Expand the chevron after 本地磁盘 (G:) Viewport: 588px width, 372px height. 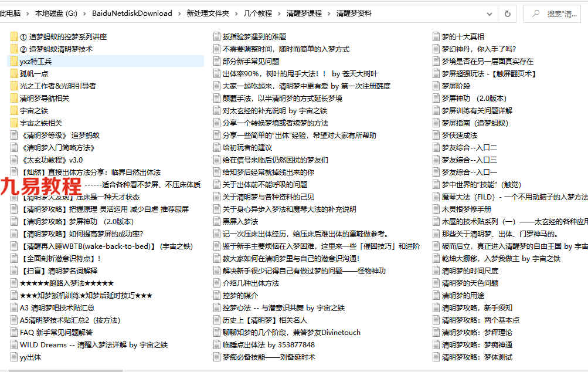(x=85, y=14)
